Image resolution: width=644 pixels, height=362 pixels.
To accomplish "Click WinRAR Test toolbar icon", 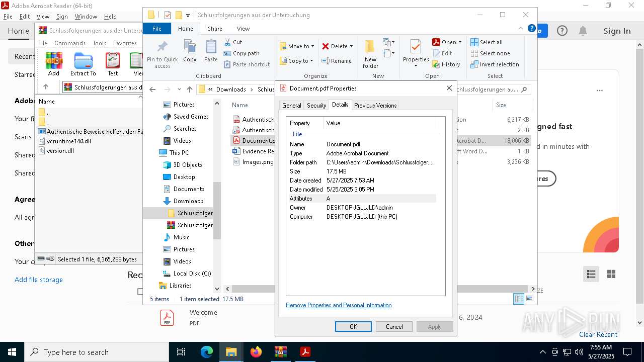I will (x=113, y=63).
